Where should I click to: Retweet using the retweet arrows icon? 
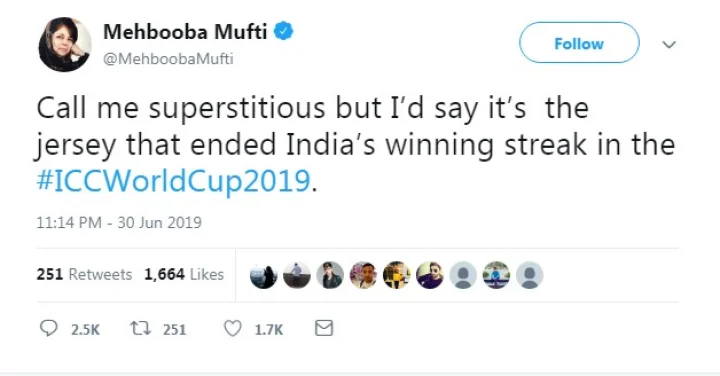[x=140, y=328]
